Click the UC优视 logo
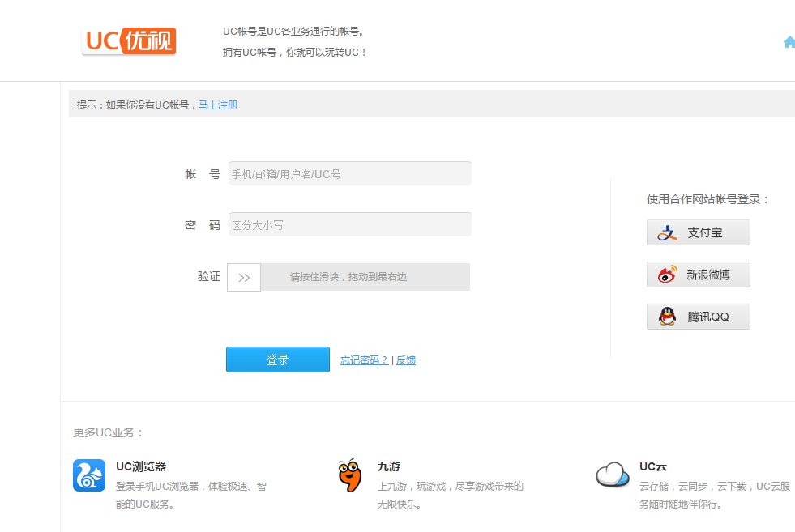The image size is (795, 532). click(128, 40)
